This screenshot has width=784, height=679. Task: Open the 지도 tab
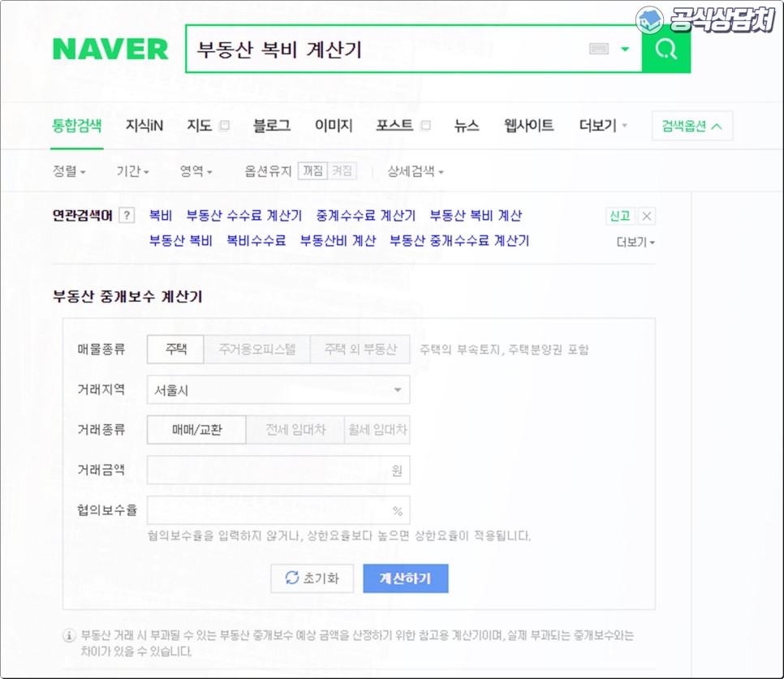[199, 126]
